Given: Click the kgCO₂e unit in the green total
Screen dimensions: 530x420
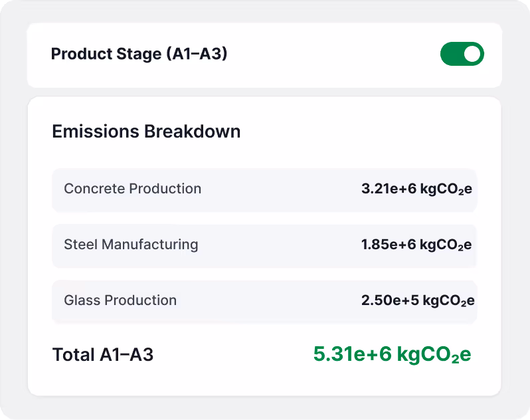Looking at the screenshot, I should tap(434, 354).
